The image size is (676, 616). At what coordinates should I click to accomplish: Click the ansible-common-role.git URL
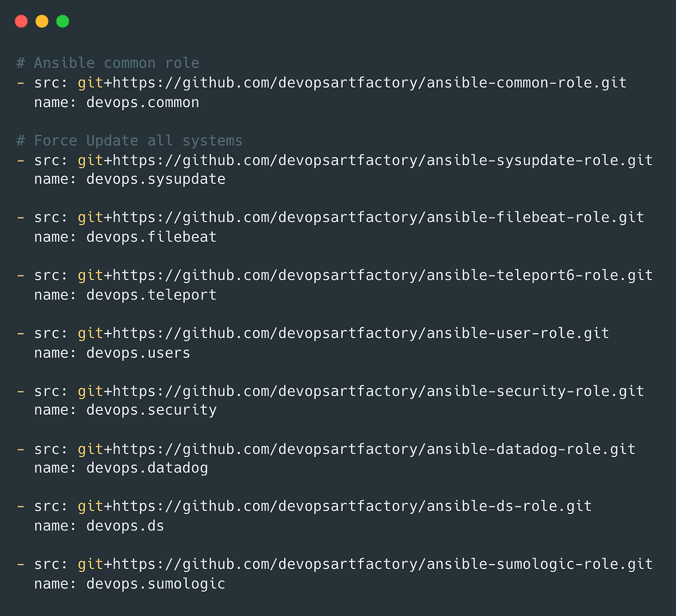352,83
